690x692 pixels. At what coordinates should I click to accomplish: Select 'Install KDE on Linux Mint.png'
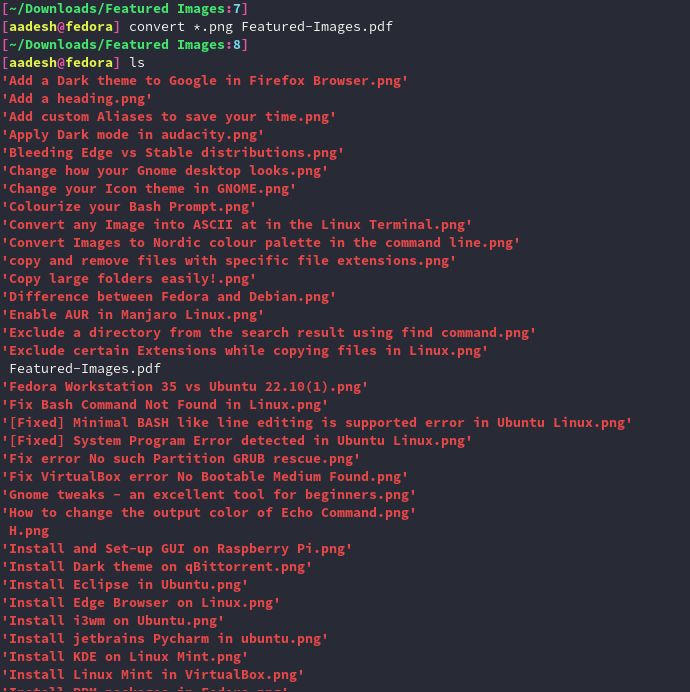(x=125, y=657)
